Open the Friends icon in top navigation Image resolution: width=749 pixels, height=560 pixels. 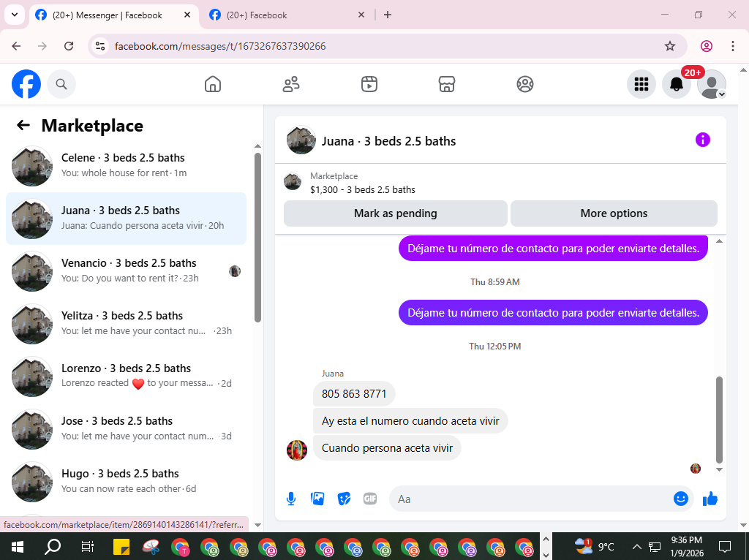tap(291, 84)
